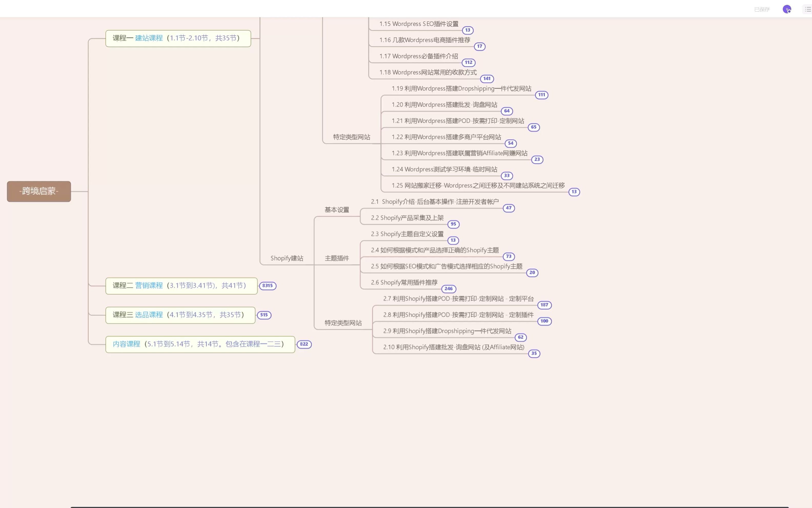Screen dimensions: 812x508
Task: Expand the 33 badge under 1.24
Action: click(x=507, y=175)
